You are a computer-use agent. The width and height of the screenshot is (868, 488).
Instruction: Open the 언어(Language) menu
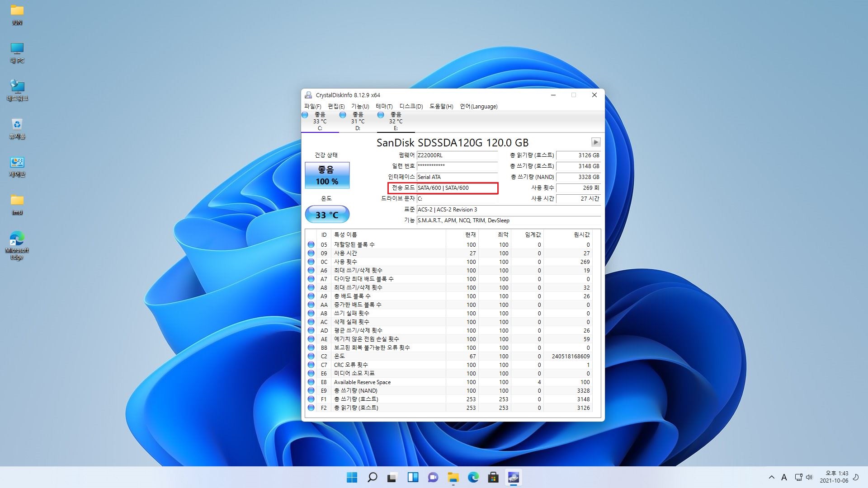[478, 107]
